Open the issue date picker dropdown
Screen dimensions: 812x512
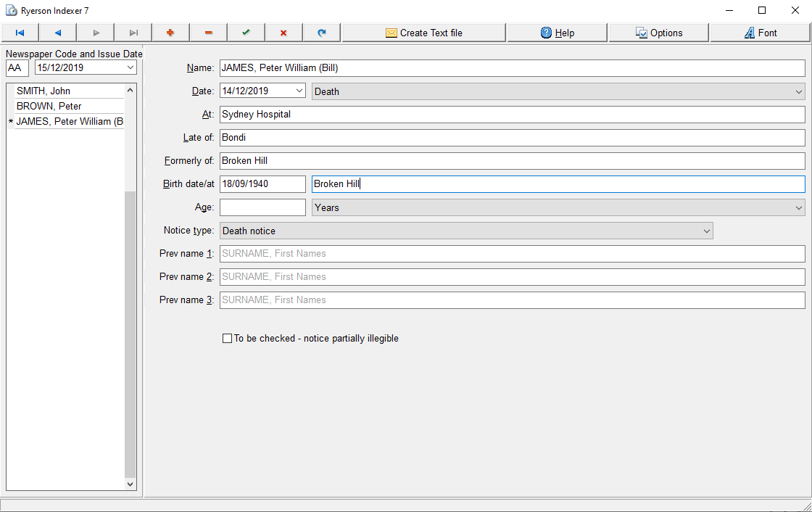(x=130, y=67)
